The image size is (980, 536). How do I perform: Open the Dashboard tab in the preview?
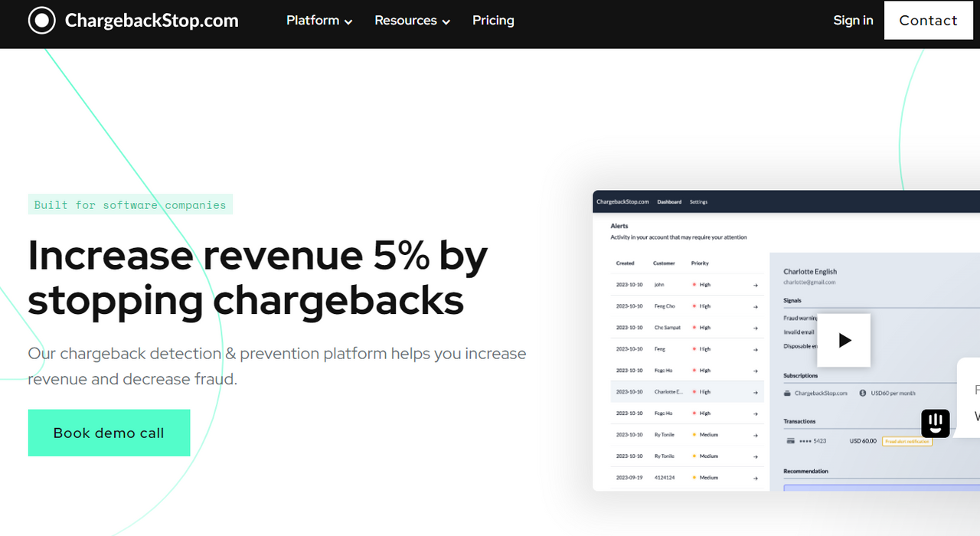669,202
